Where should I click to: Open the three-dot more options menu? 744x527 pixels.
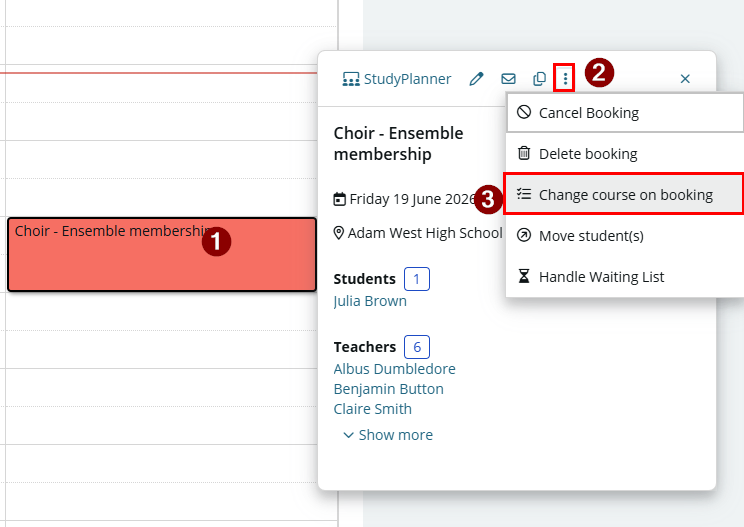tap(565, 79)
